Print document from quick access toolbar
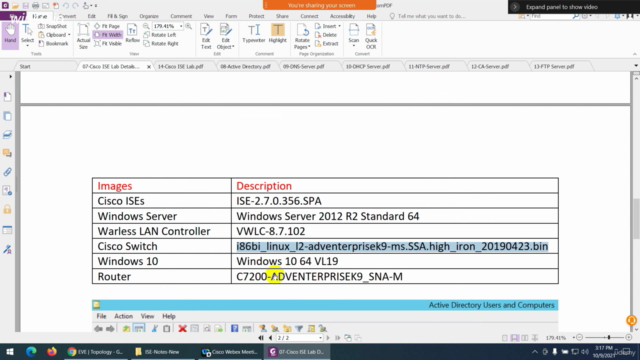The height and width of the screenshot is (360, 640). (x=36, y=5)
